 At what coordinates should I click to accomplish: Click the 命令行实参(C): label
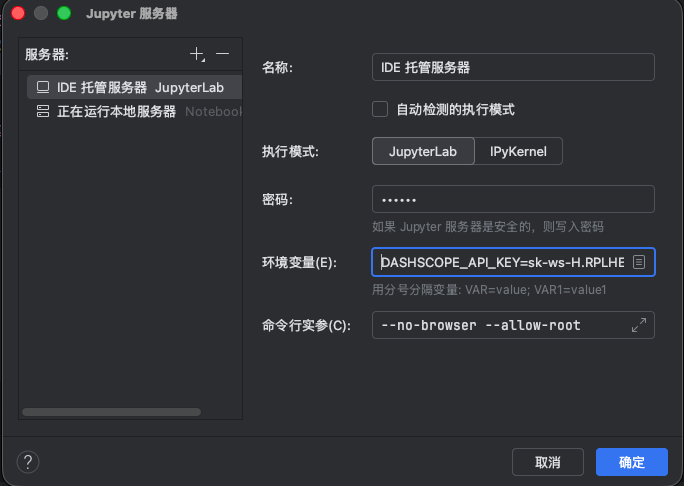pos(306,325)
